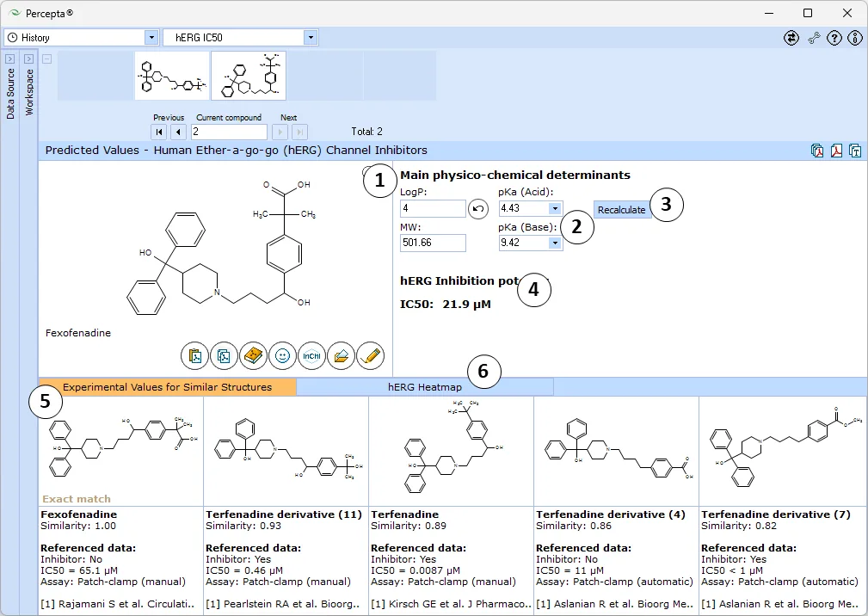Click the single-page PDF export icon
This screenshot has height=616, width=868.
coord(836,151)
